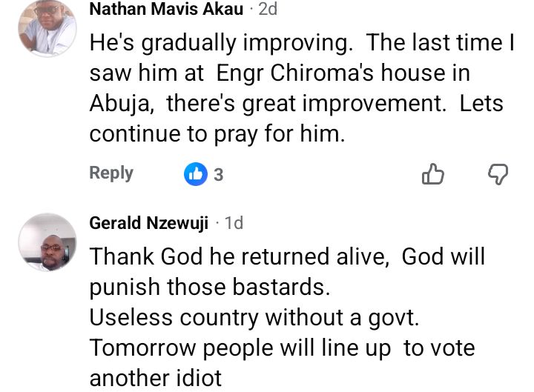
Task: Visit Nathan Mavis Akau's profile via name
Action: tap(165, 10)
